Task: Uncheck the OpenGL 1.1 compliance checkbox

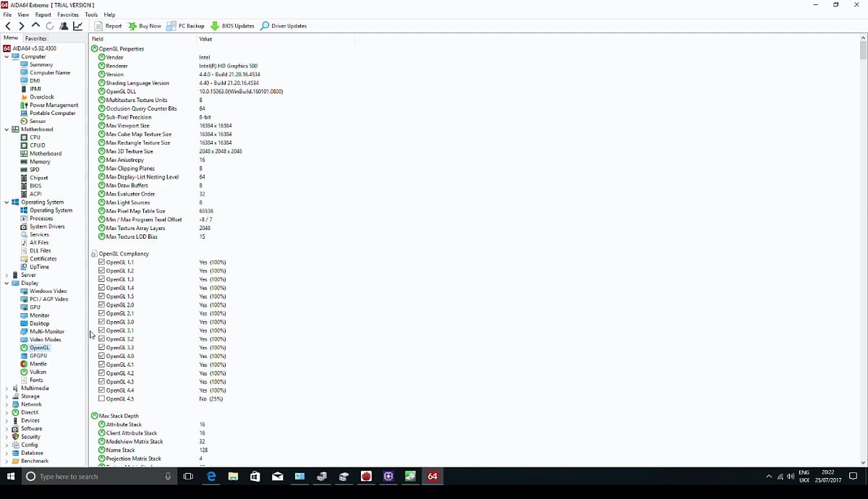Action: pyautogui.click(x=101, y=262)
